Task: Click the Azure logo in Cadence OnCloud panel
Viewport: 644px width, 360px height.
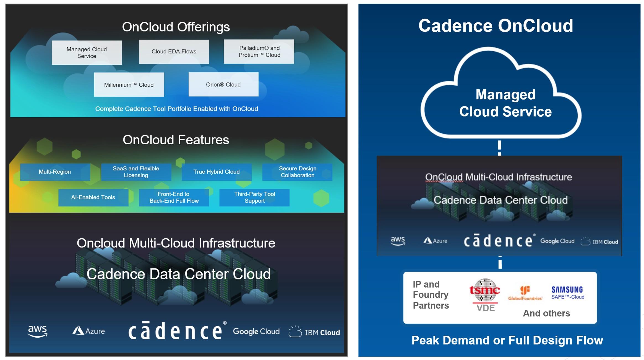Action: pyautogui.click(x=435, y=241)
